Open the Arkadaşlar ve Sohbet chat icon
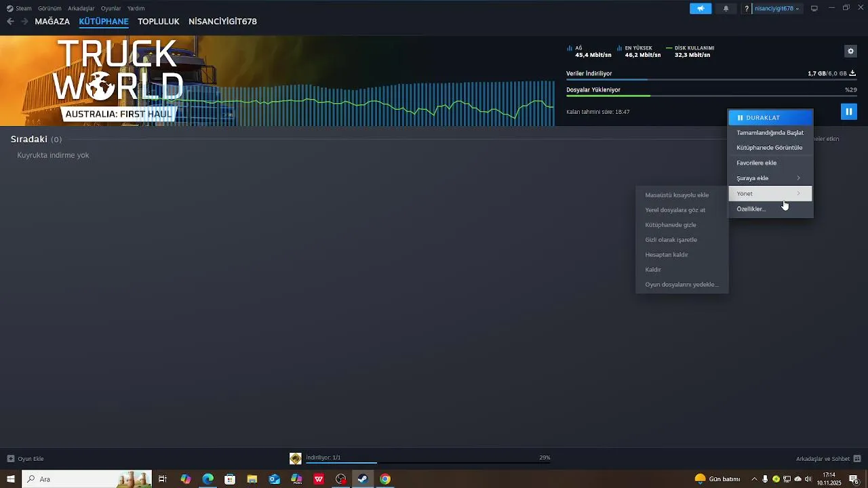Viewport: 868px width, 488px height. point(857,459)
